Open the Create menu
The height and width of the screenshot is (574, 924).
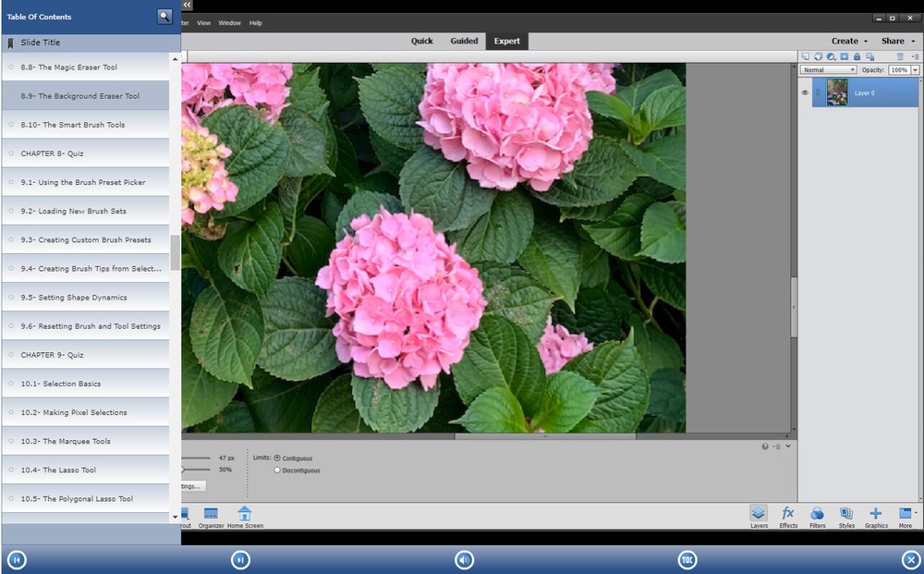point(846,41)
